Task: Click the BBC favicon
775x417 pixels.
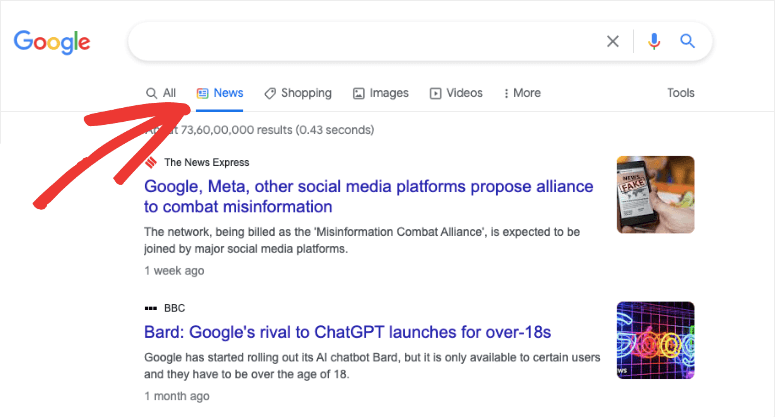Action: point(151,308)
